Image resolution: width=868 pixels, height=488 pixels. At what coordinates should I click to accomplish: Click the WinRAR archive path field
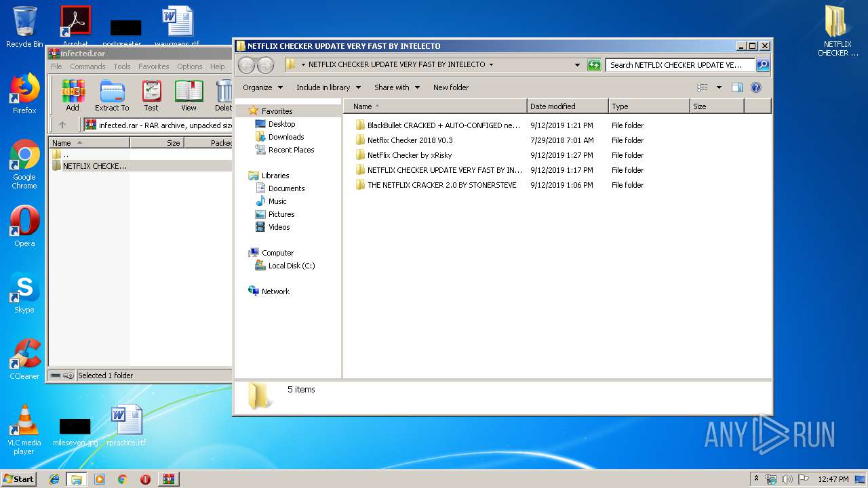[159, 125]
